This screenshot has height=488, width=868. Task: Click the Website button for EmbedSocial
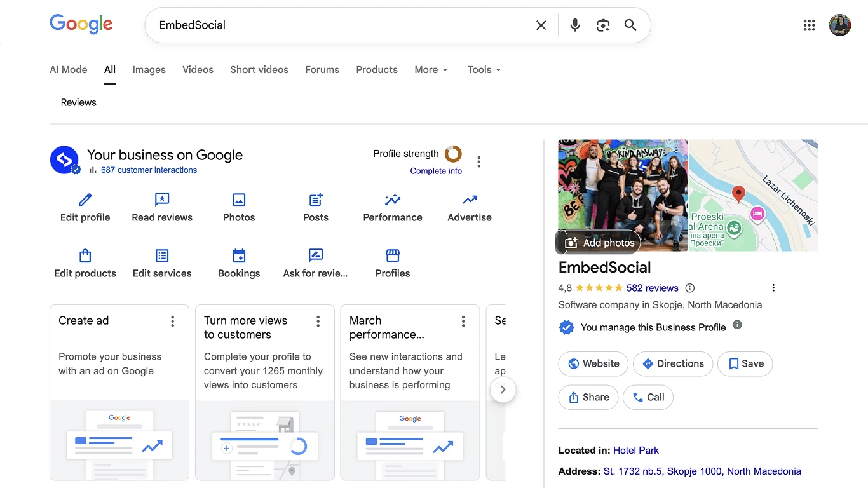593,363
